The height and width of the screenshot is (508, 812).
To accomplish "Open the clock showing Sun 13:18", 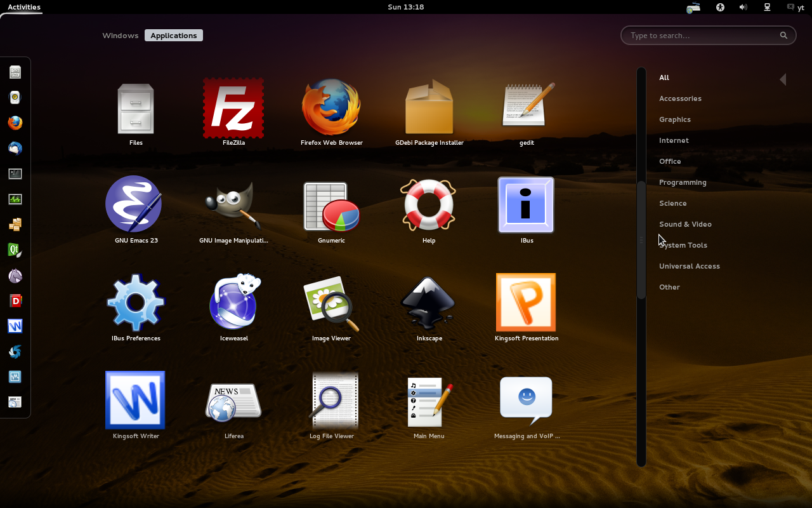I will tap(406, 7).
